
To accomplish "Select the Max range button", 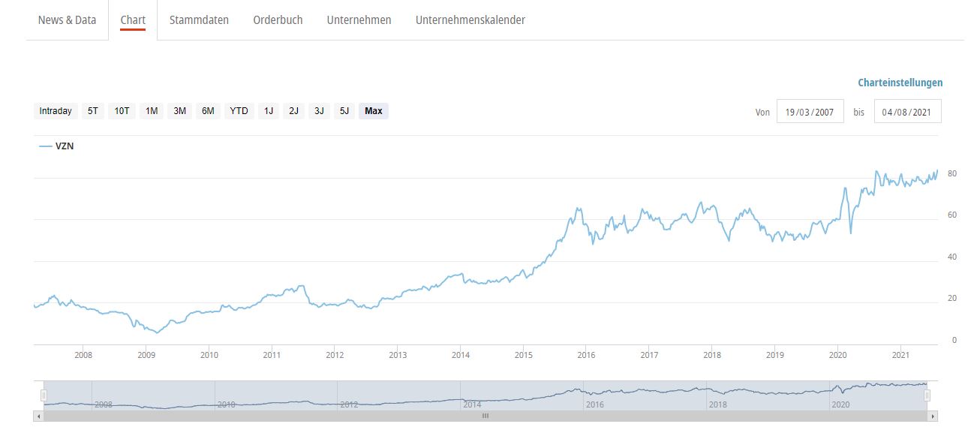I will tap(373, 111).
